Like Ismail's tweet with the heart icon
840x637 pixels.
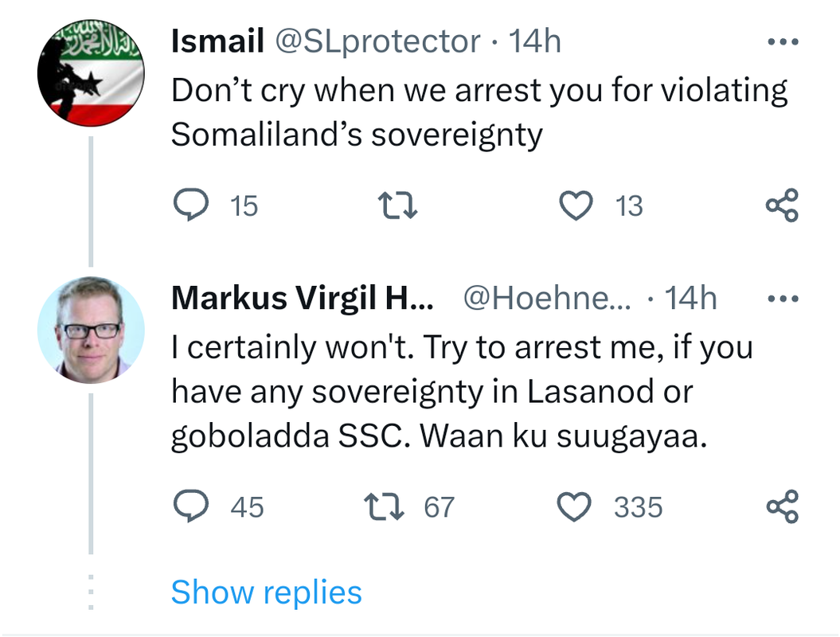[x=576, y=206]
